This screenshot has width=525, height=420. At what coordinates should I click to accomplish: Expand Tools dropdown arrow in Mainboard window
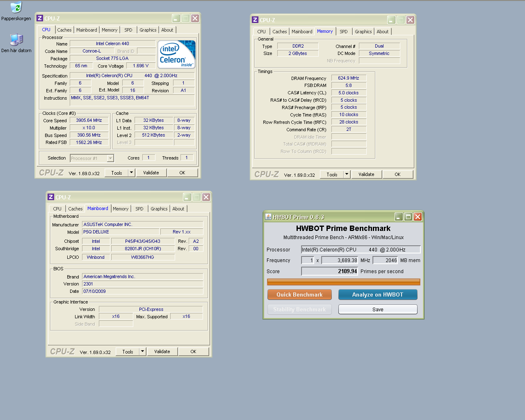click(x=143, y=352)
